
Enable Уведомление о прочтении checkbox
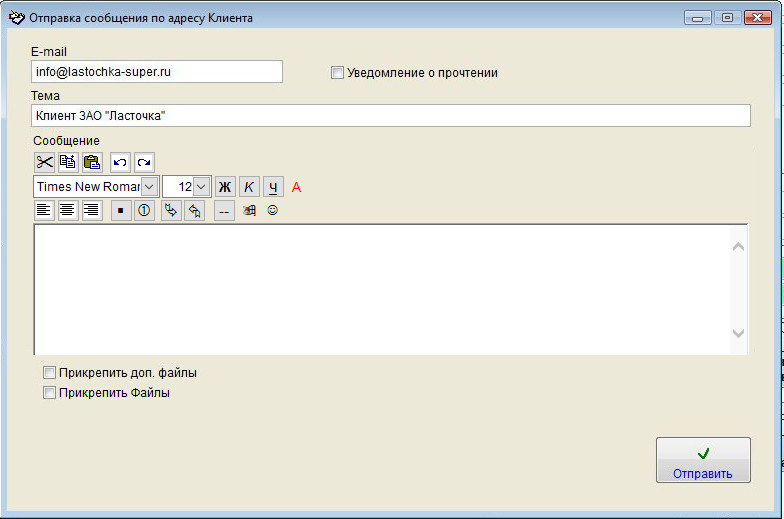click(x=338, y=72)
